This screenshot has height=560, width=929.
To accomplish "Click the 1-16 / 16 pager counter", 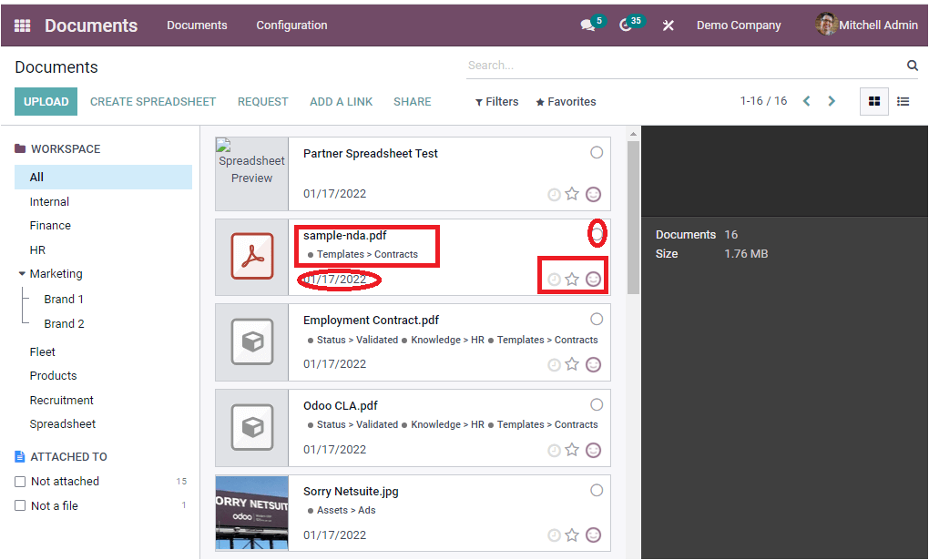I will click(764, 101).
